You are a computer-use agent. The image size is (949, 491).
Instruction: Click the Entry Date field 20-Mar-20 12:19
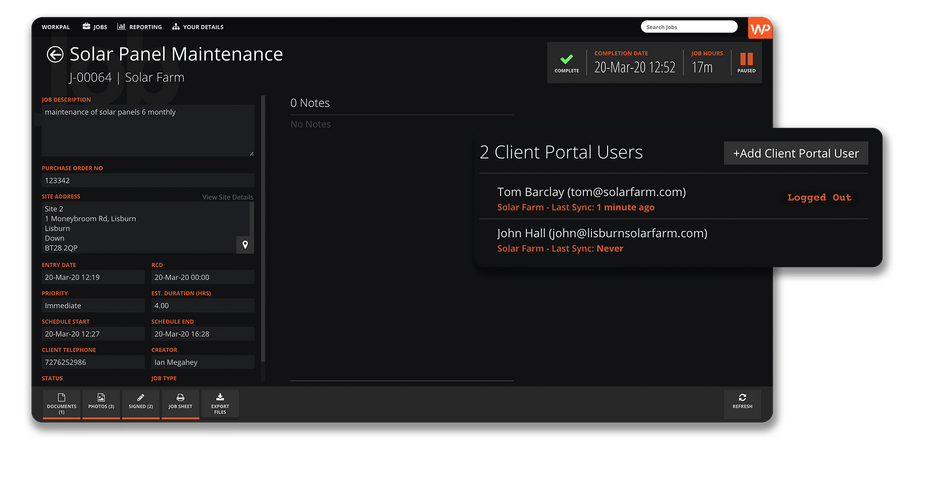tap(93, 277)
